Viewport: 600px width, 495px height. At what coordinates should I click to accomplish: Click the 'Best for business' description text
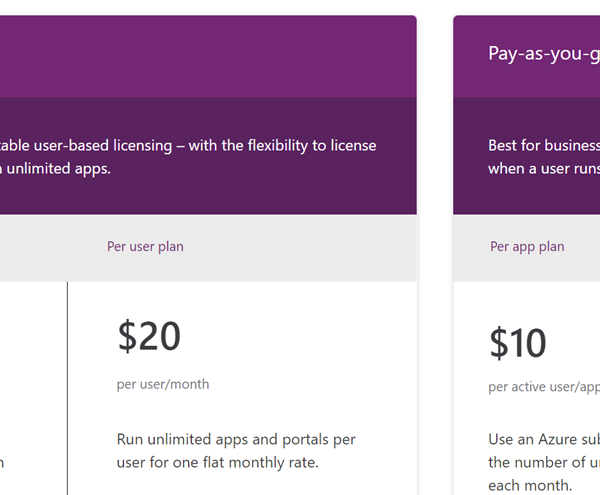coord(544,146)
